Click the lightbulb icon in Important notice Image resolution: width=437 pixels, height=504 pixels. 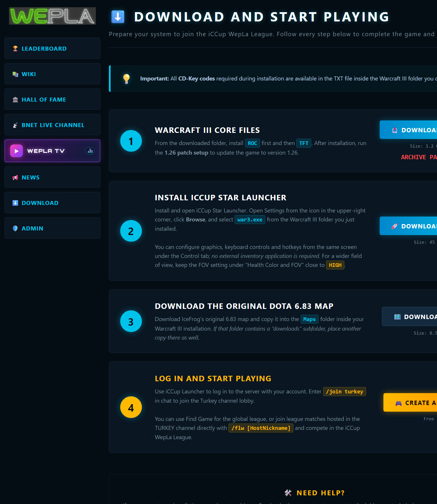coord(127,79)
